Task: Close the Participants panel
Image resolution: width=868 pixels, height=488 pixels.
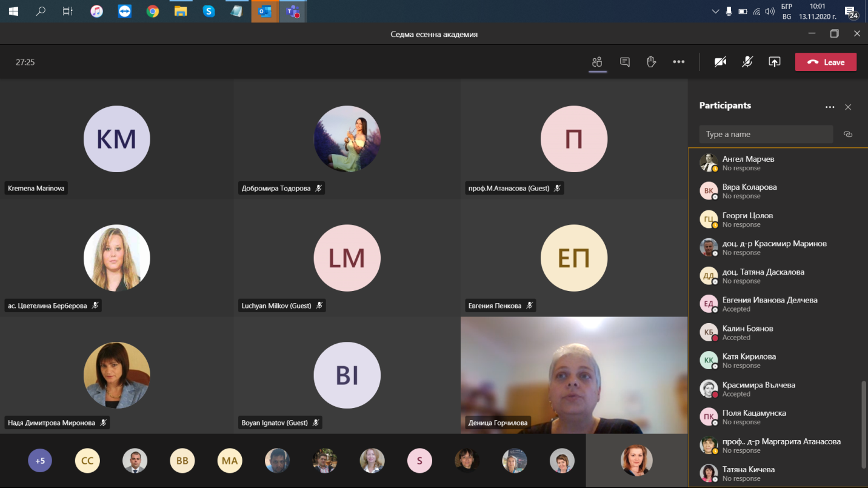Action: 848,107
